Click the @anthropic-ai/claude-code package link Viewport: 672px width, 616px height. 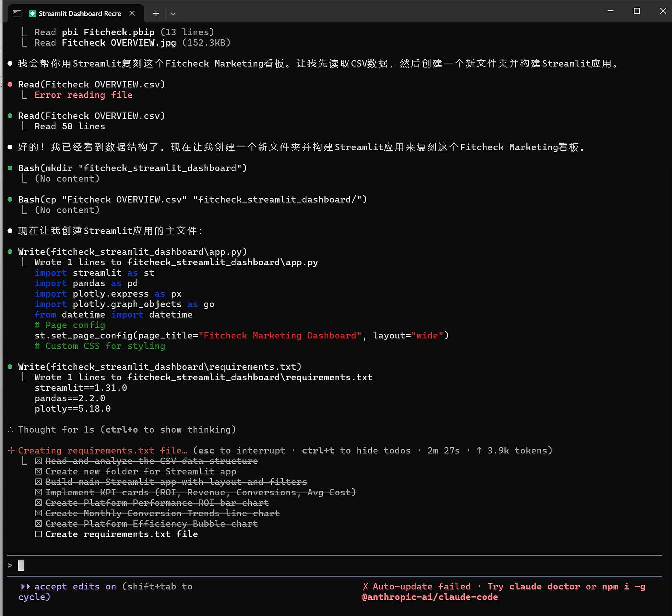[x=430, y=597]
